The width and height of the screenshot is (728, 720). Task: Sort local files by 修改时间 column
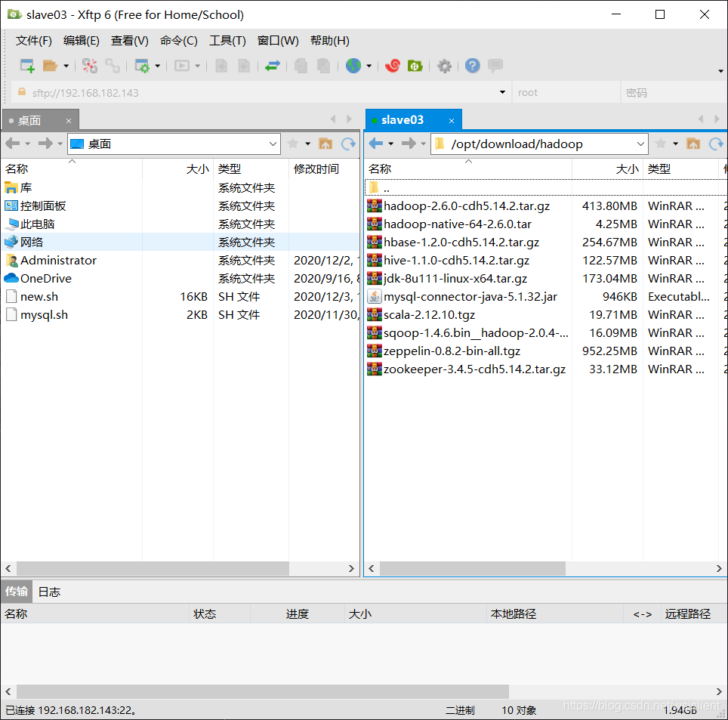[x=324, y=169]
